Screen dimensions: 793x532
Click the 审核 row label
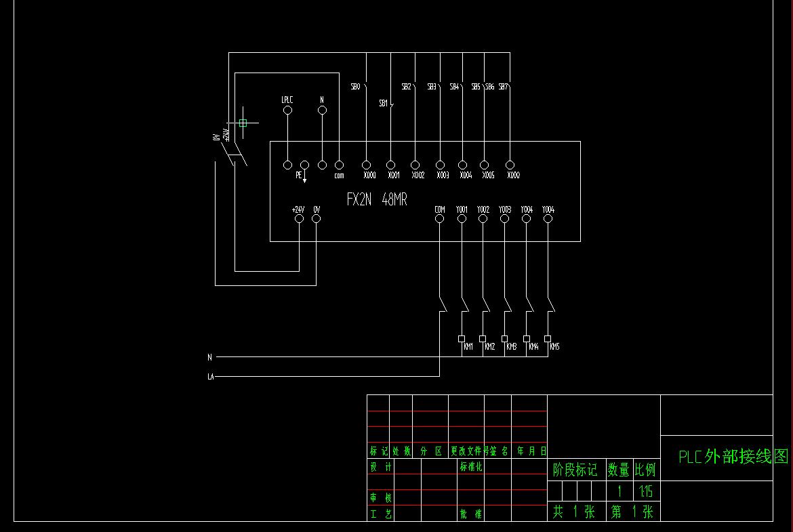point(381,497)
